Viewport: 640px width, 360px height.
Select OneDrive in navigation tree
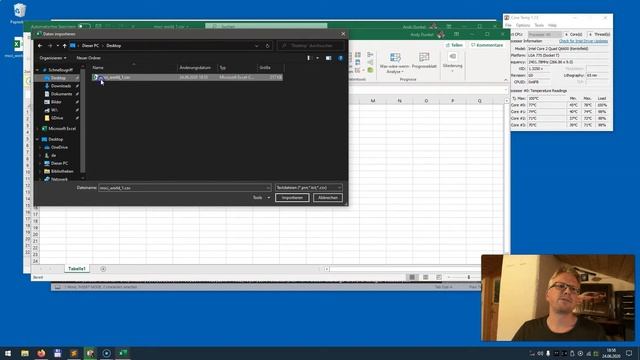click(59, 147)
